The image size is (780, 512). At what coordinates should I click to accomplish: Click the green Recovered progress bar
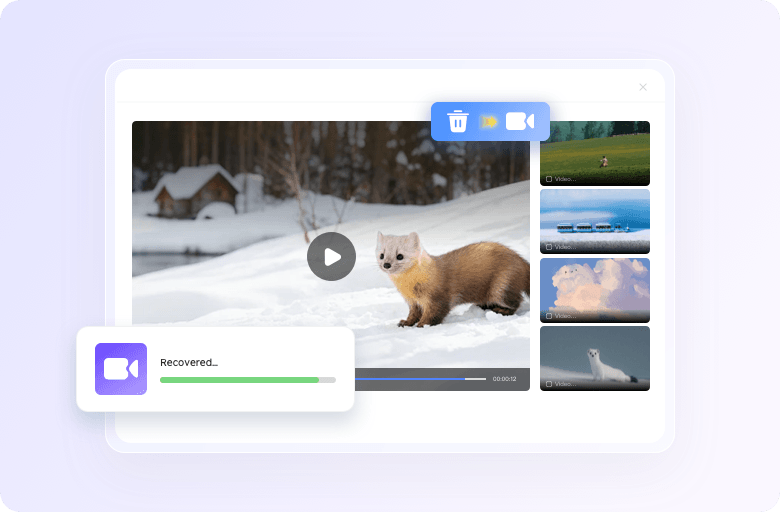pyautogui.click(x=248, y=380)
